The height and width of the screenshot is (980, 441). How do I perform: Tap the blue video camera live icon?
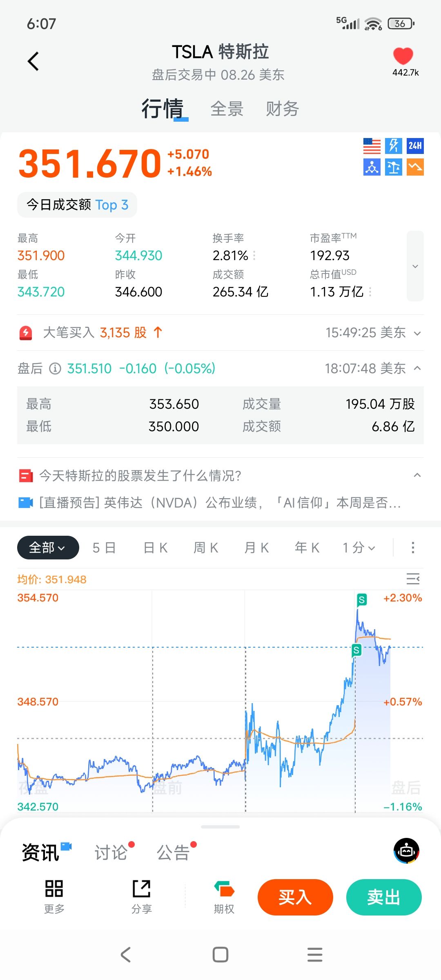26,503
